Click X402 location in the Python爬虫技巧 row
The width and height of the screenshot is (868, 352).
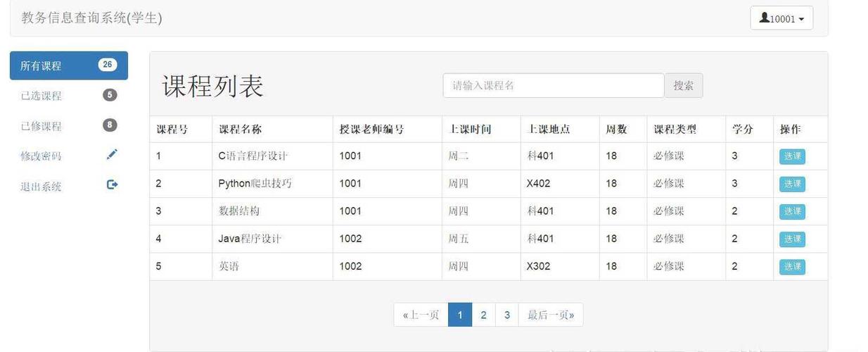[x=539, y=183]
